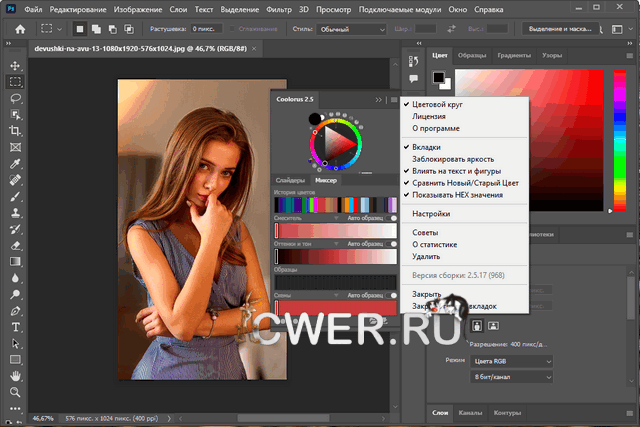The image size is (640, 427).
Task: Select the Move tool
Action: pos(15,66)
